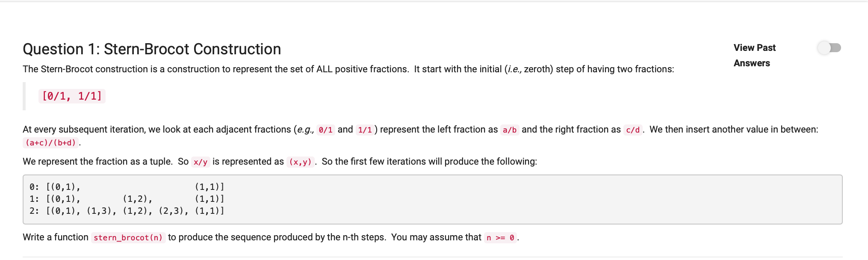Select the (x,y) tuple code
The height and width of the screenshot is (260, 868).
tap(301, 162)
